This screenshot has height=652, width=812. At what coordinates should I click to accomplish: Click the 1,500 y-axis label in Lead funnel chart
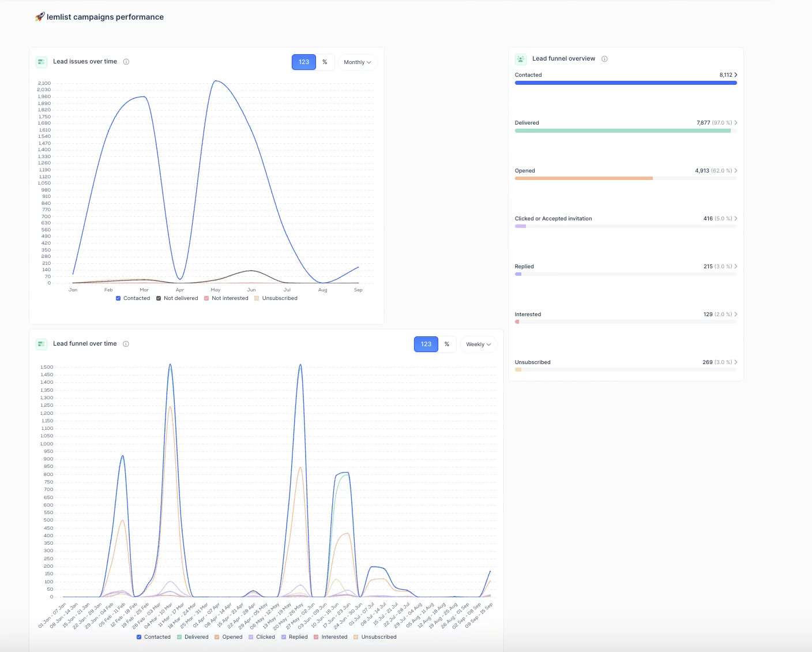47,367
